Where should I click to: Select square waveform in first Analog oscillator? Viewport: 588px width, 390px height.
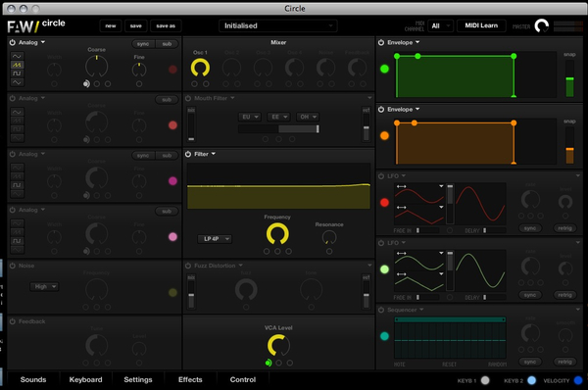(x=17, y=73)
